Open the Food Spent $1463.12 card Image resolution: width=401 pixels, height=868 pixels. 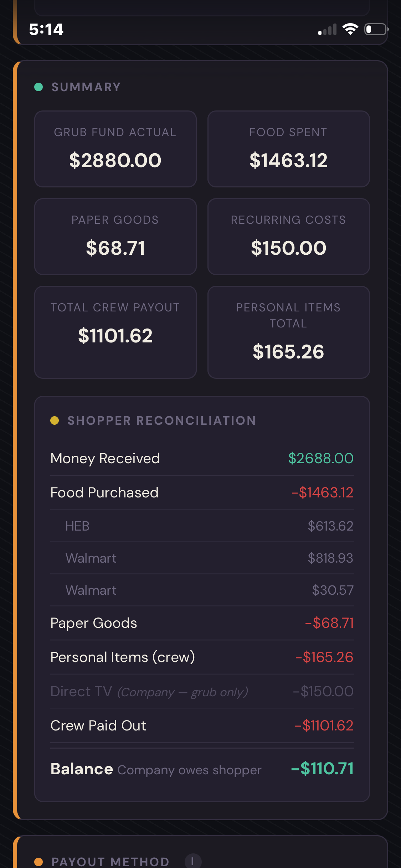(x=288, y=149)
